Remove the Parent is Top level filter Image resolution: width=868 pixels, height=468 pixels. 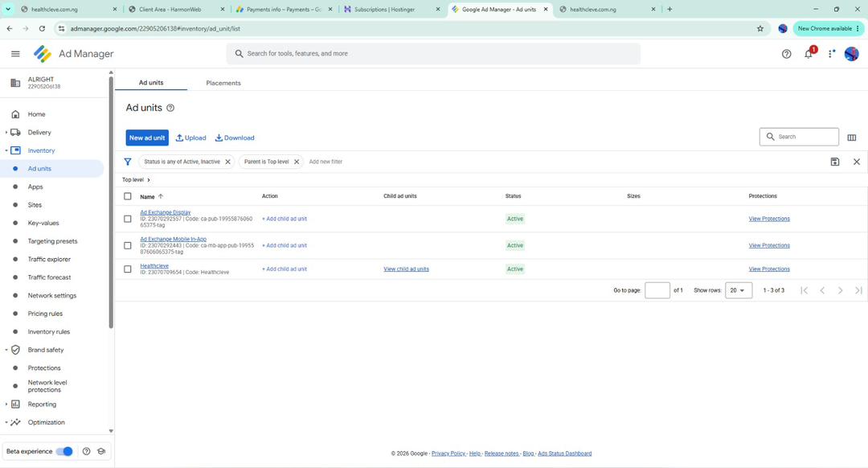click(x=297, y=162)
